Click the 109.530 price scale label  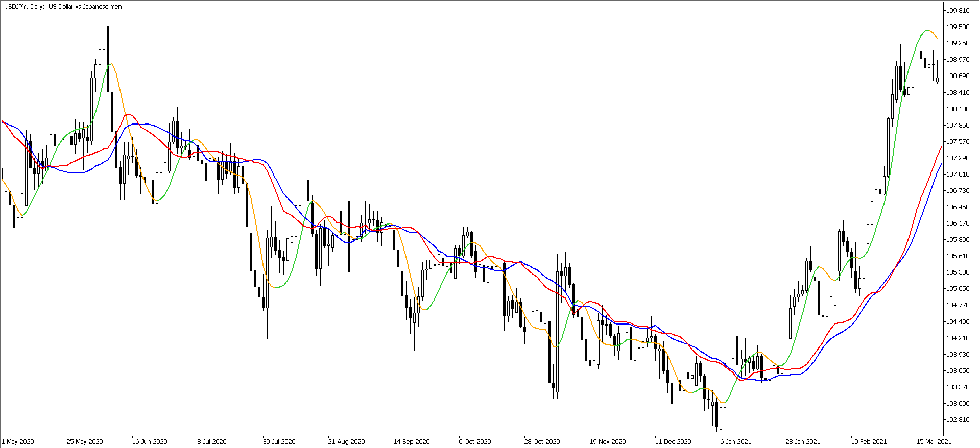point(958,27)
